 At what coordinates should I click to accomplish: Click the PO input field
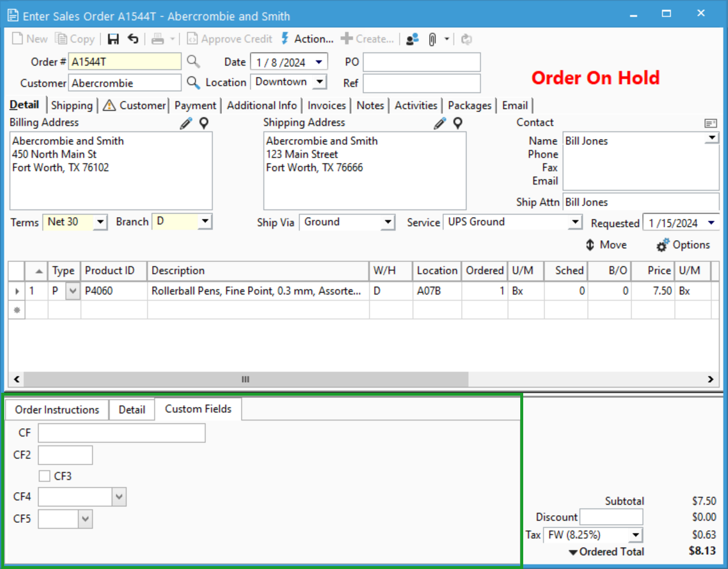(x=422, y=62)
